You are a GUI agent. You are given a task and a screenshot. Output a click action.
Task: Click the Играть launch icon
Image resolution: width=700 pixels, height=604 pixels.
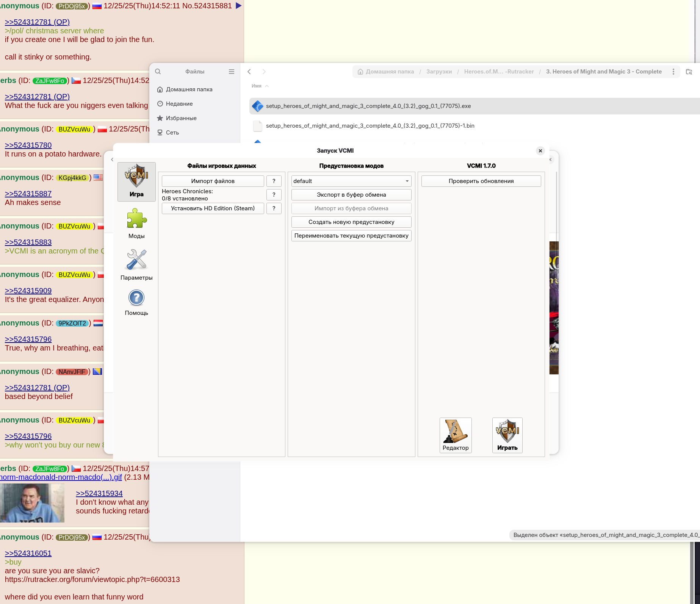point(507,435)
